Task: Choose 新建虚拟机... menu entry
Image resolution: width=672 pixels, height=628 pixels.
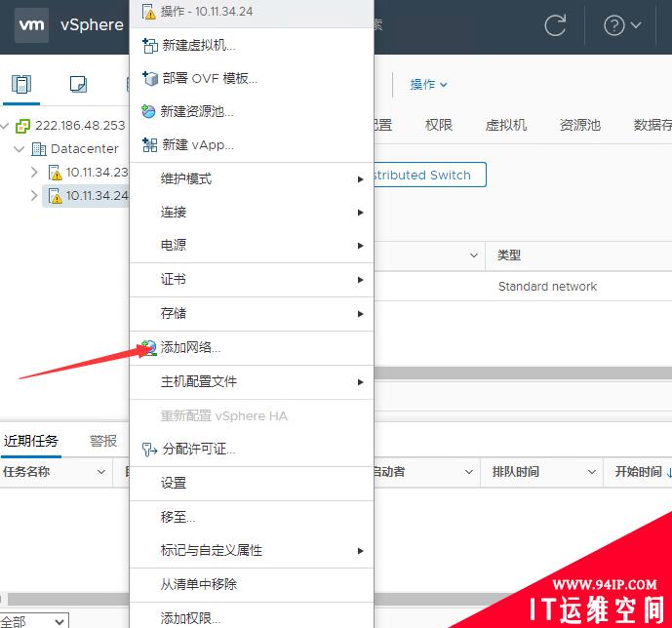Action: tap(252, 46)
